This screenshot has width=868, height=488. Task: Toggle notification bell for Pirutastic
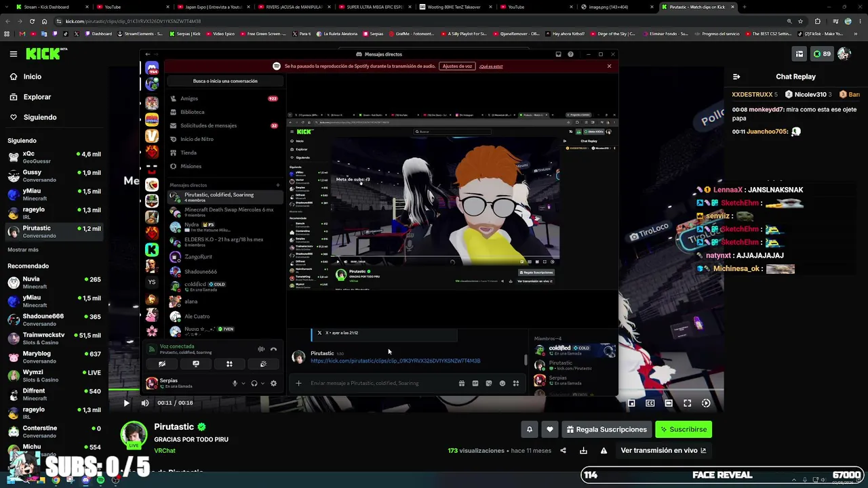coord(530,429)
